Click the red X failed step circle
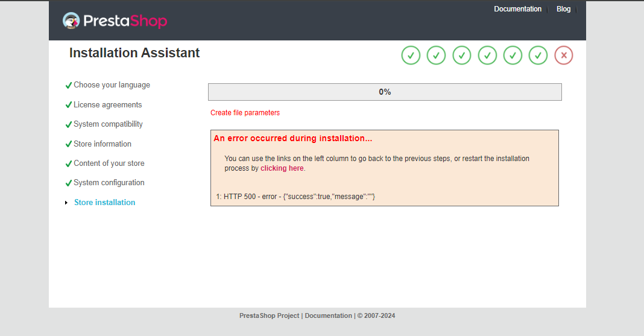Viewport: 644px width, 336px height. click(x=564, y=55)
